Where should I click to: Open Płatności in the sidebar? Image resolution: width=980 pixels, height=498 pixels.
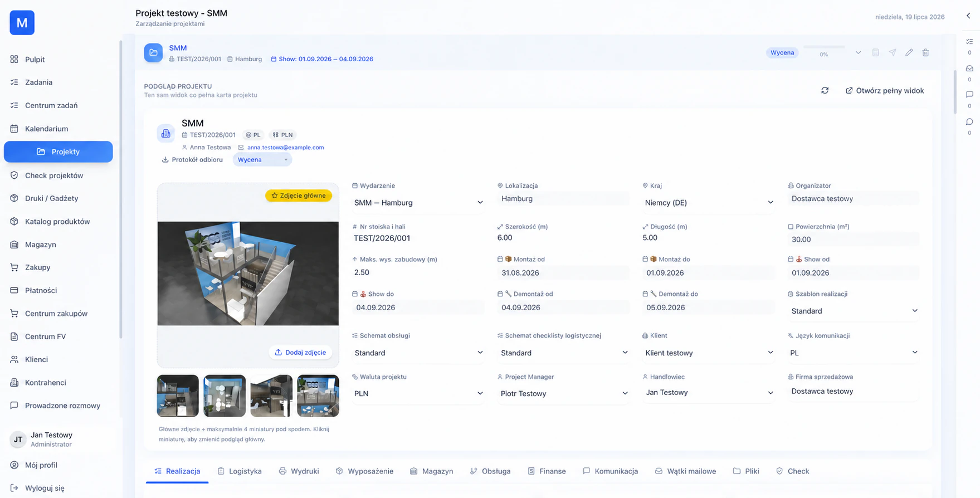pyautogui.click(x=60, y=290)
